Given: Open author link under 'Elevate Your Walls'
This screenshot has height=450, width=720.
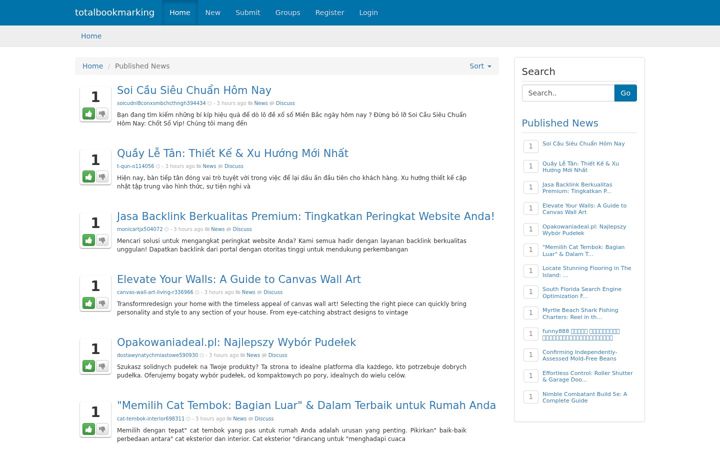Looking at the screenshot, I should (x=155, y=292).
